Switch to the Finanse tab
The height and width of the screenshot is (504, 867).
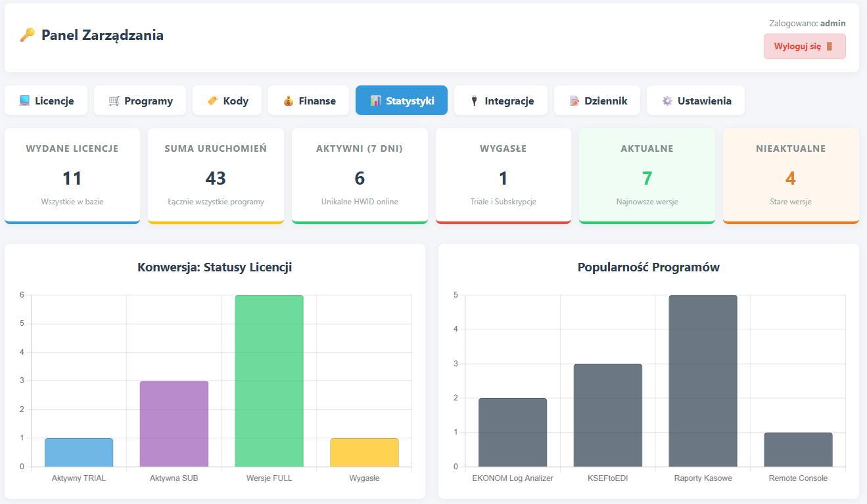pyautogui.click(x=308, y=101)
